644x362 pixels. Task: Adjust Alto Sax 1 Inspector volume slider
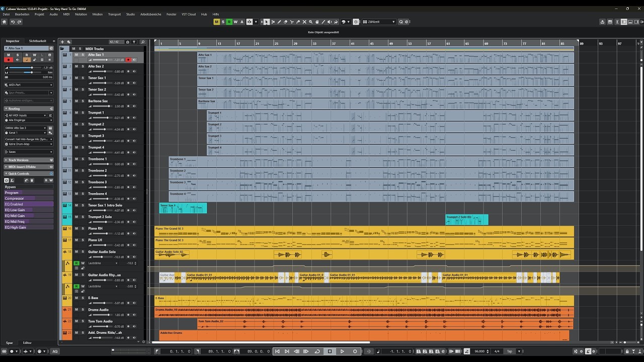(x=25, y=67)
